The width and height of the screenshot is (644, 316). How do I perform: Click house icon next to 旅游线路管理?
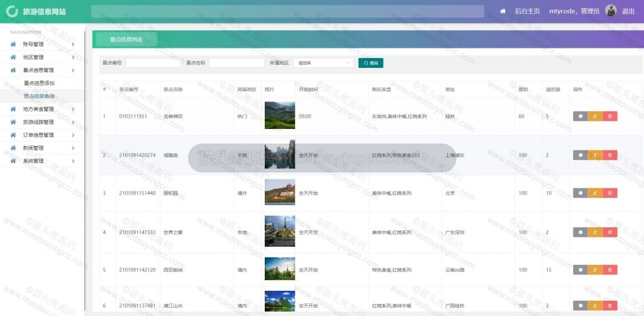click(13, 122)
